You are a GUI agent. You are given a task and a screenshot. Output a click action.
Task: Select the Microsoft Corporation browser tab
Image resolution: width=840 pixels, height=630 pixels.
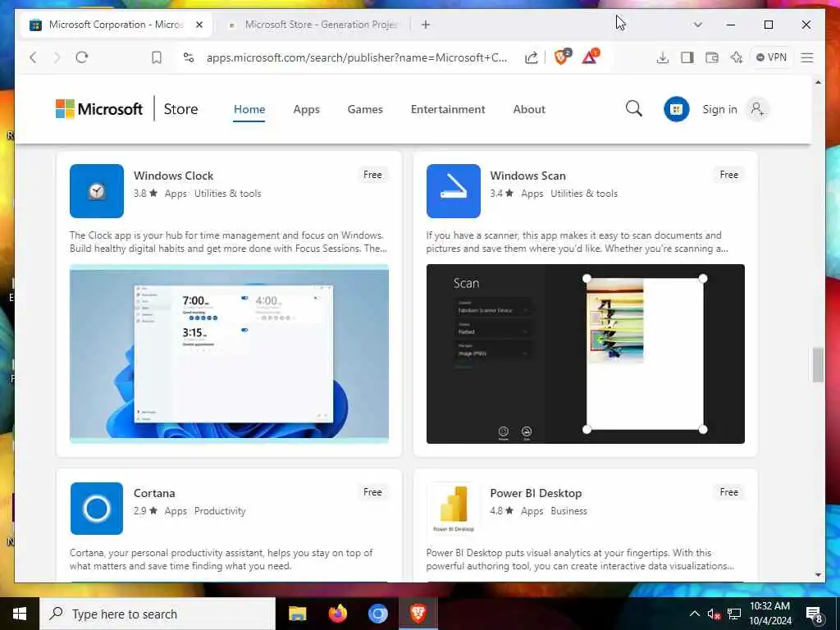pos(116,25)
